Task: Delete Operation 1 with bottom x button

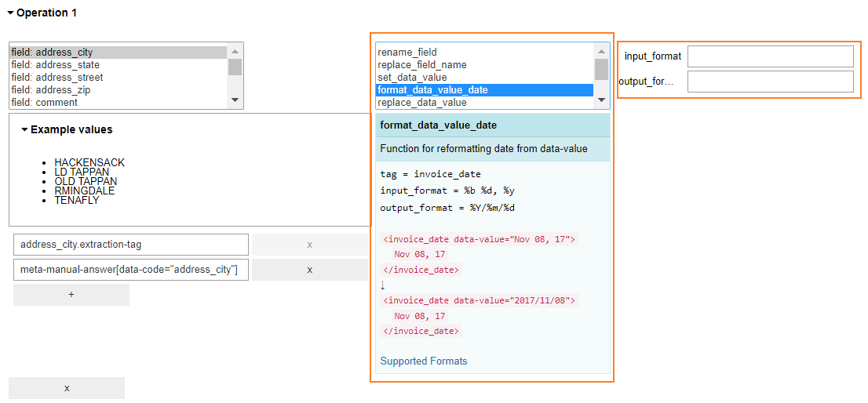Action: pos(67,388)
